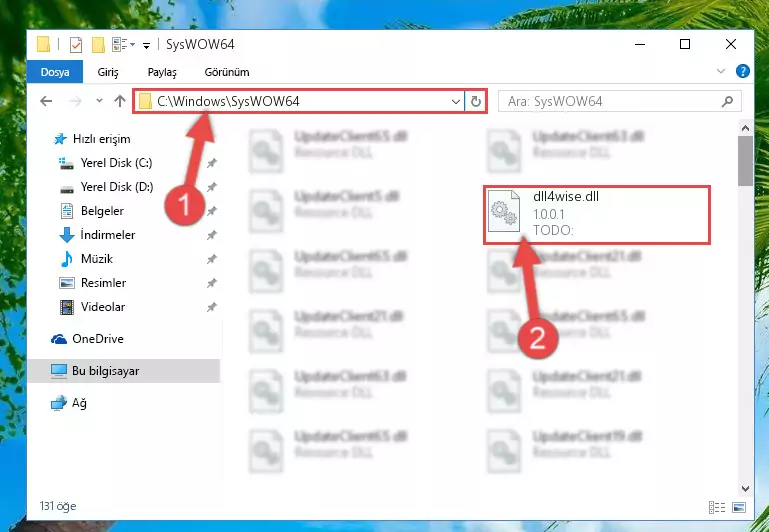Click the folder icon in address bar

click(x=145, y=101)
